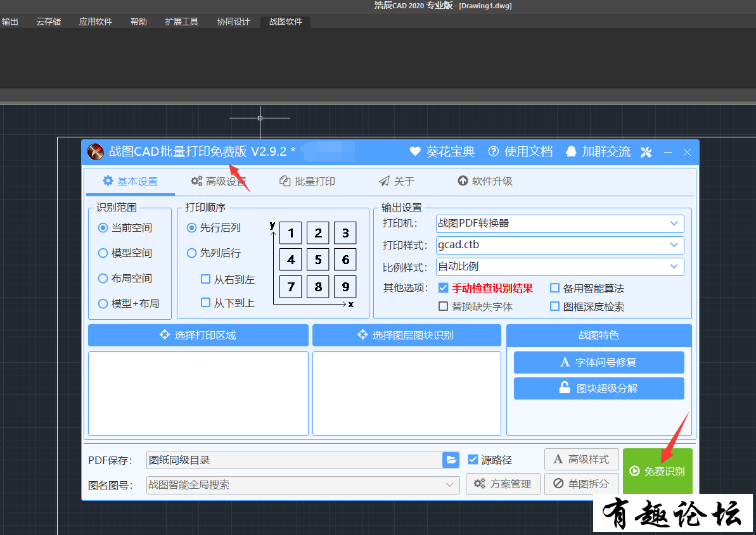Select 当前空间 recognition range
The image size is (756, 535).
coord(125,228)
